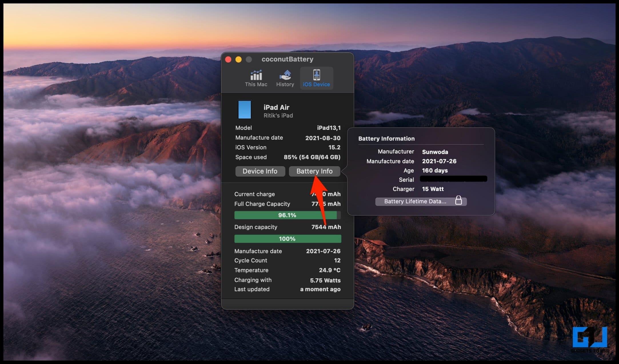Close the coconutBattery window
The image size is (619, 364).
[x=228, y=59]
